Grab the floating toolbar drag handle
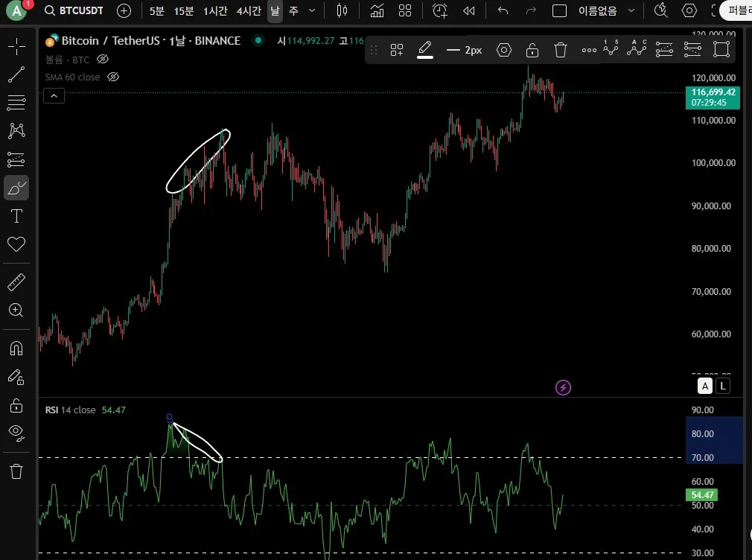This screenshot has width=752, height=560. (x=374, y=50)
